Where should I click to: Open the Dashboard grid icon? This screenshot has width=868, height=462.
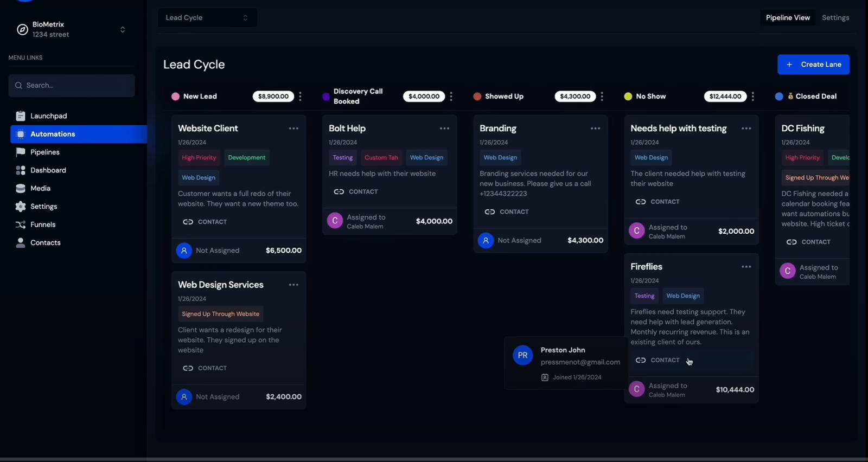click(x=21, y=170)
